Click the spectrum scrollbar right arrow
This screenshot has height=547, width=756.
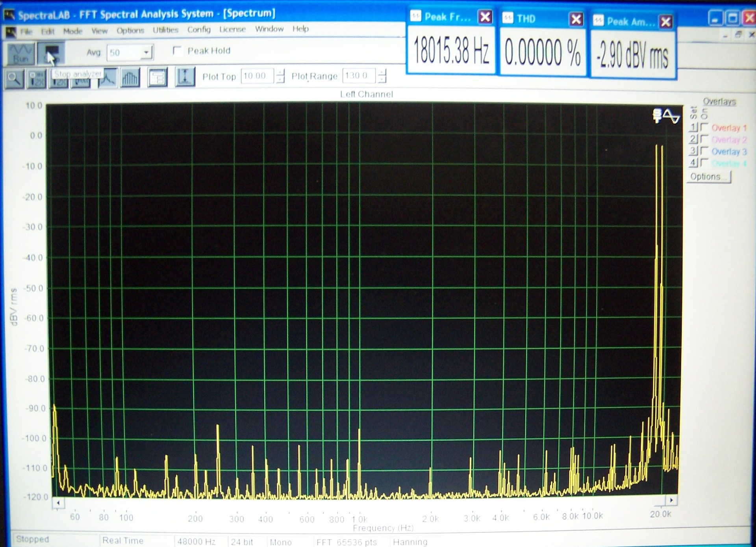(671, 500)
